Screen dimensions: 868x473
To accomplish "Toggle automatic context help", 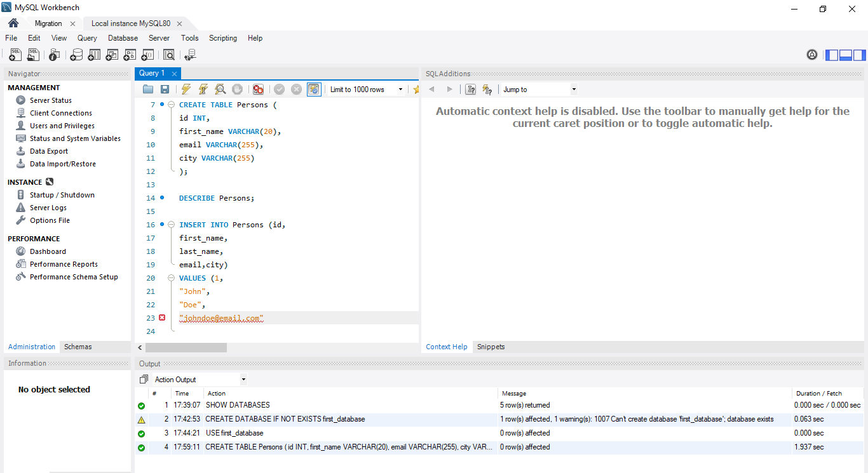I will click(487, 90).
